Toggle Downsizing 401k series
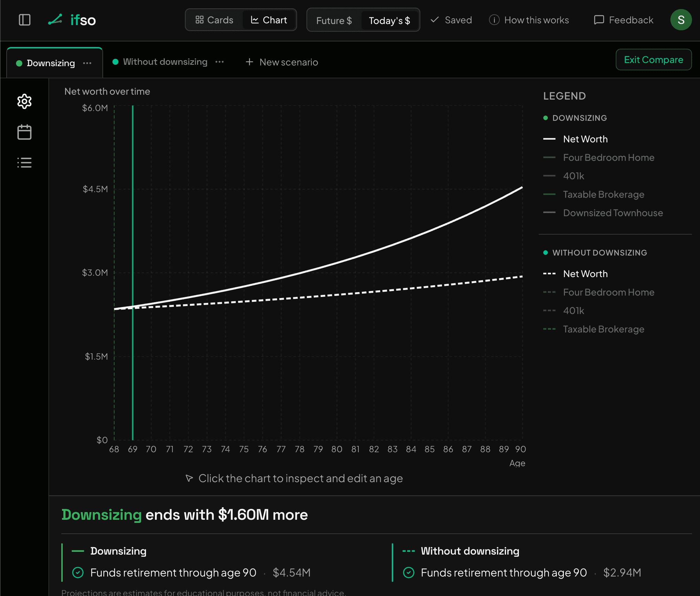The image size is (700, 596). coord(563,176)
